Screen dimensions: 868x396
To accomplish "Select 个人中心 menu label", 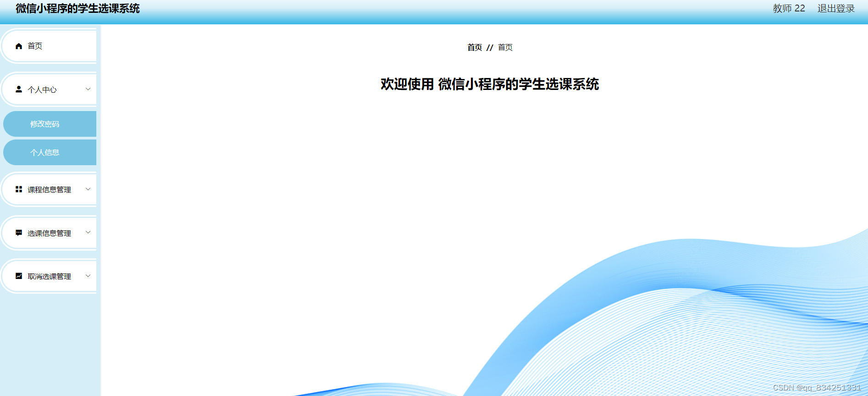I will [x=42, y=89].
